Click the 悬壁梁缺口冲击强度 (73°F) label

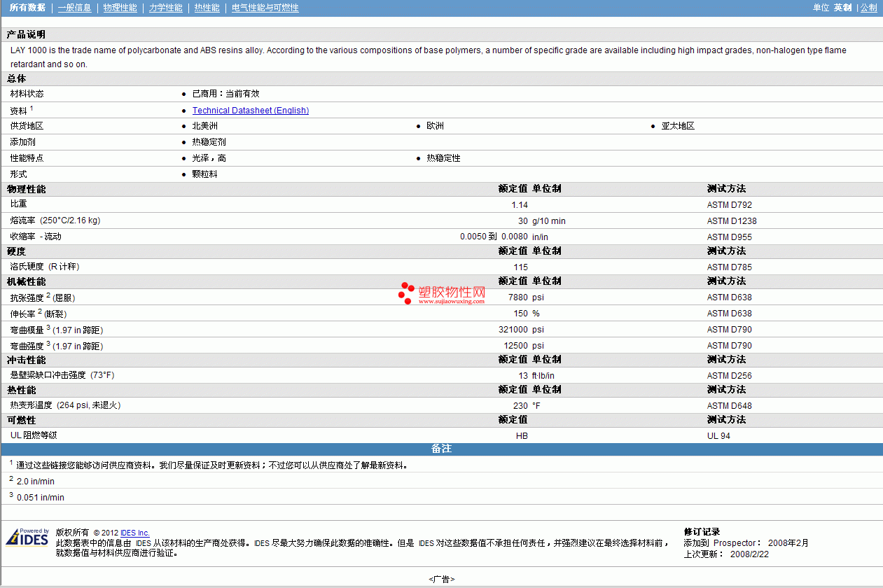tap(62, 375)
